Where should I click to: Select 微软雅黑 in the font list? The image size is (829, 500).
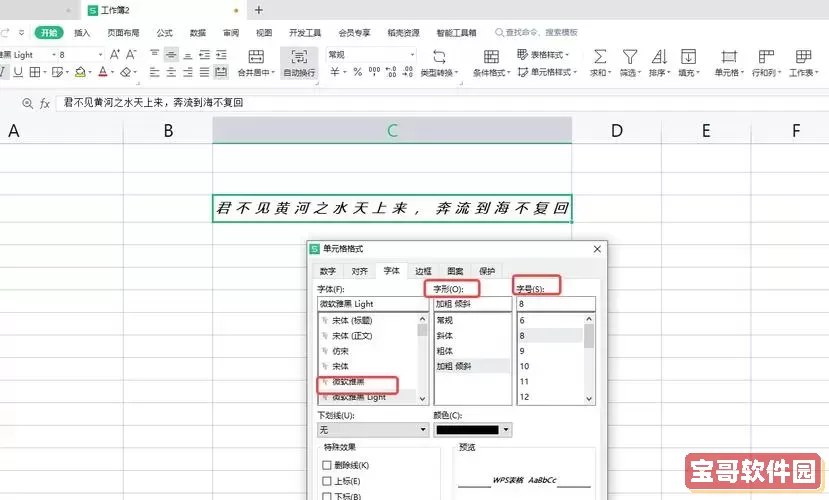[x=349, y=382]
